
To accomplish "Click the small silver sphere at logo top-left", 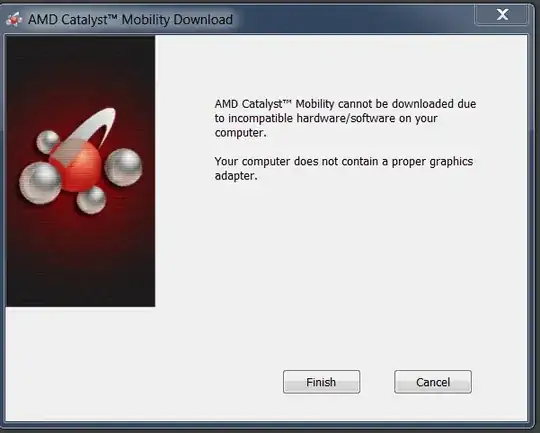I will click(x=48, y=142).
